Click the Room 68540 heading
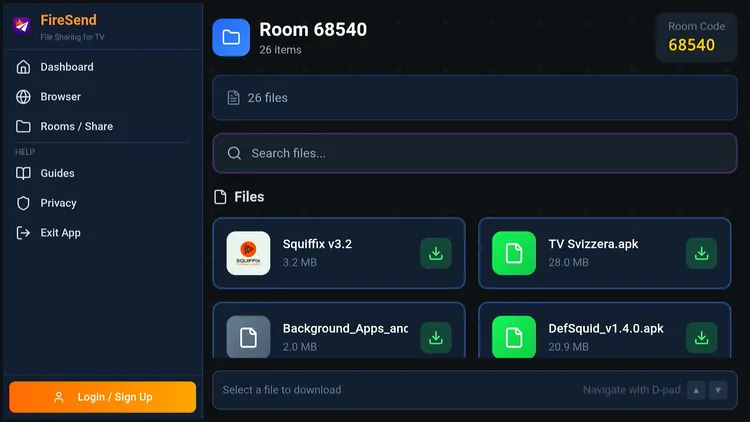Screen dimensions: 750x422 (x=313, y=30)
